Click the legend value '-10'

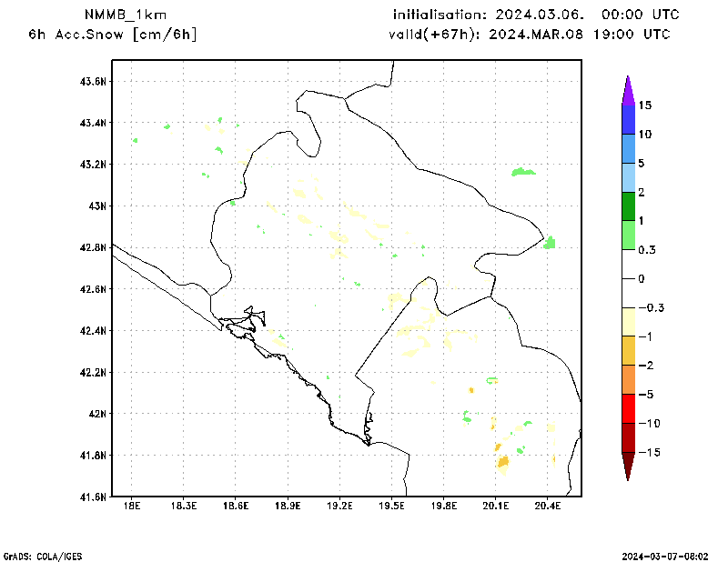[650, 423]
